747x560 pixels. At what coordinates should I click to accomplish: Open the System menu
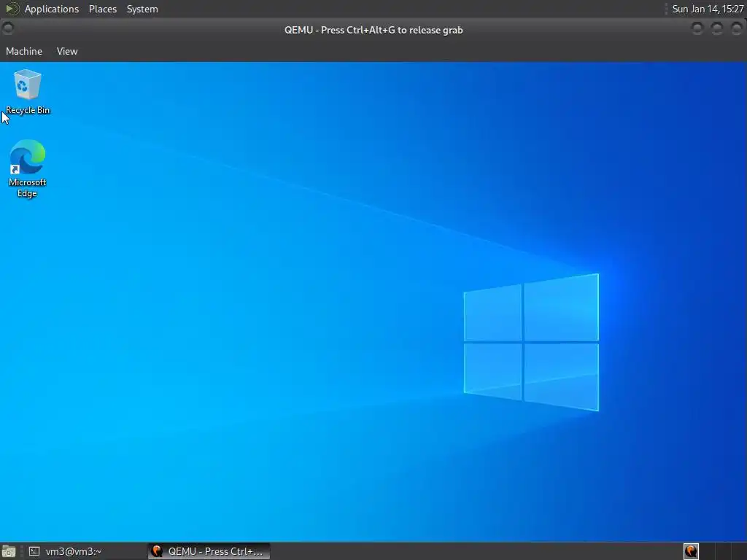click(142, 9)
